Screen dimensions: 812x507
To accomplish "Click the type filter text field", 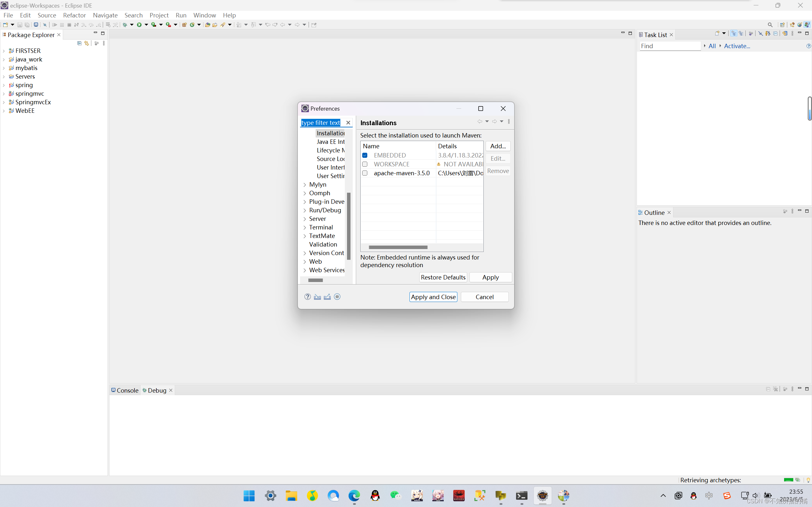I will coord(321,123).
